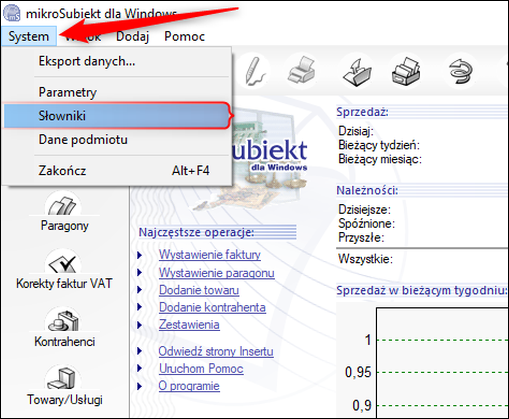Click the pen signature toolbar icon
Viewport: 509px width, 419px height.
click(255, 71)
